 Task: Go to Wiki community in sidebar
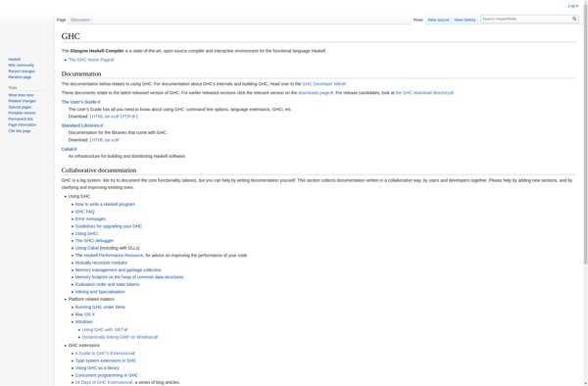[x=21, y=66]
